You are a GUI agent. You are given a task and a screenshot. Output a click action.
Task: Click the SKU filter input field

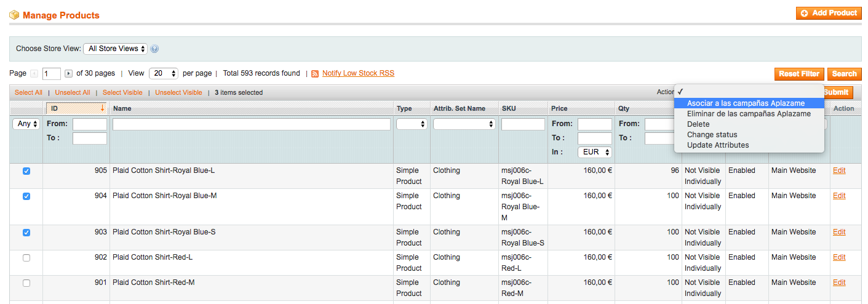[x=524, y=124]
